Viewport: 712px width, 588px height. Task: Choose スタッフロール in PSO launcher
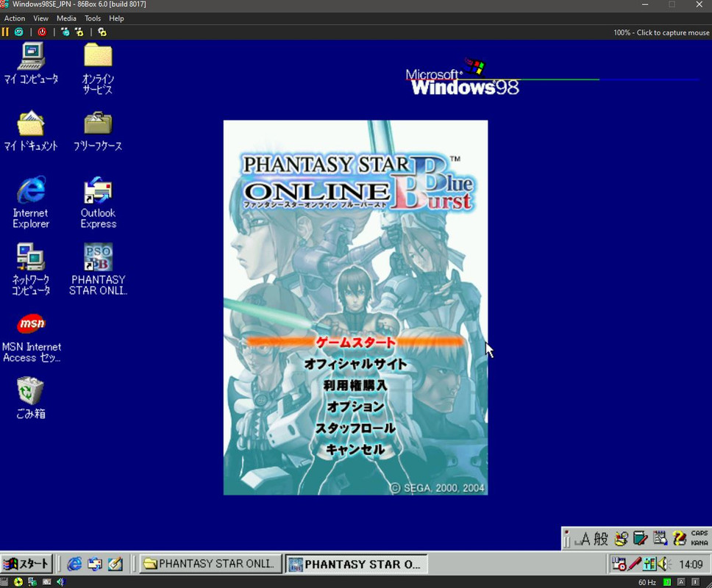[x=355, y=428]
